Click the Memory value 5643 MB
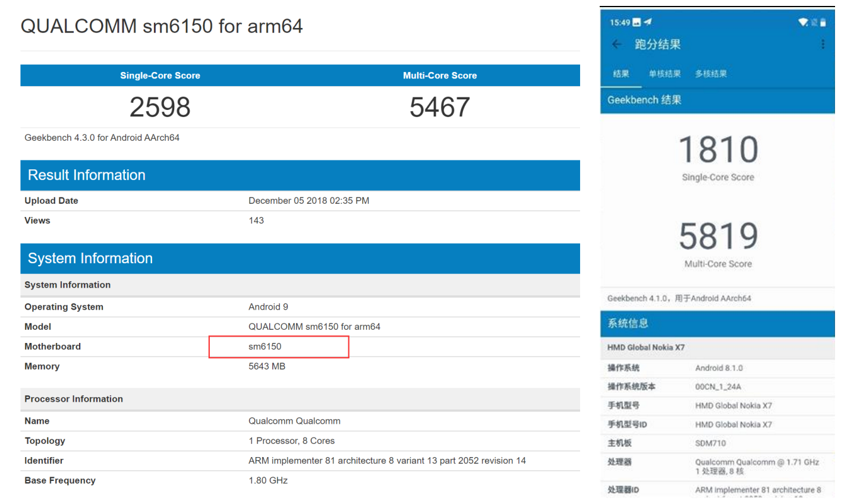Viewport: 841px width, 504px height. click(x=267, y=367)
